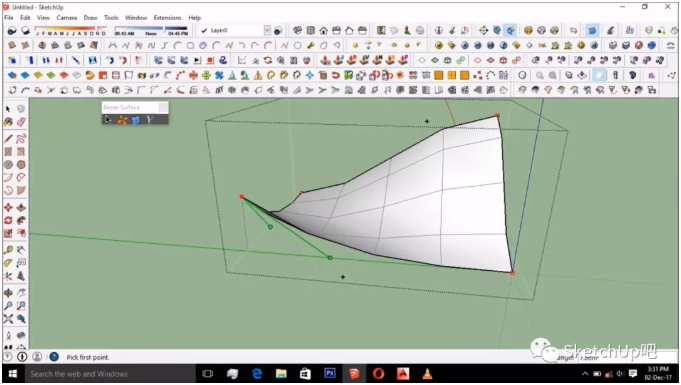Click the Tape Measure tool

tap(8, 249)
